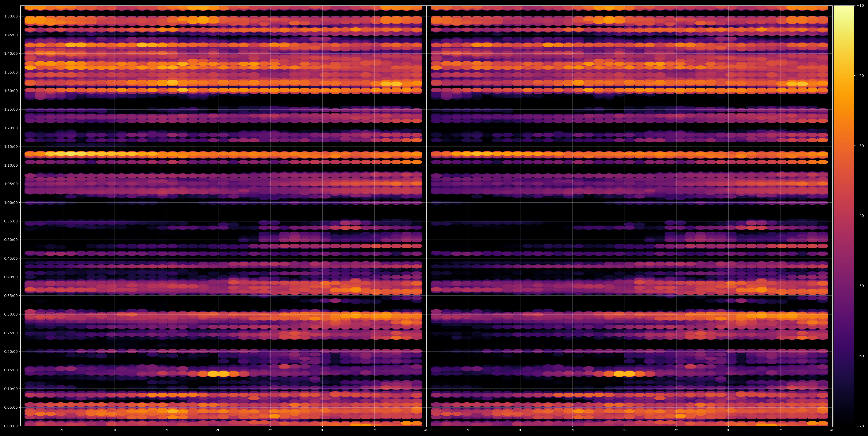Click the 1:00:00 time axis label
Viewport: 868px width, 436px height.
click(x=11, y=203)
